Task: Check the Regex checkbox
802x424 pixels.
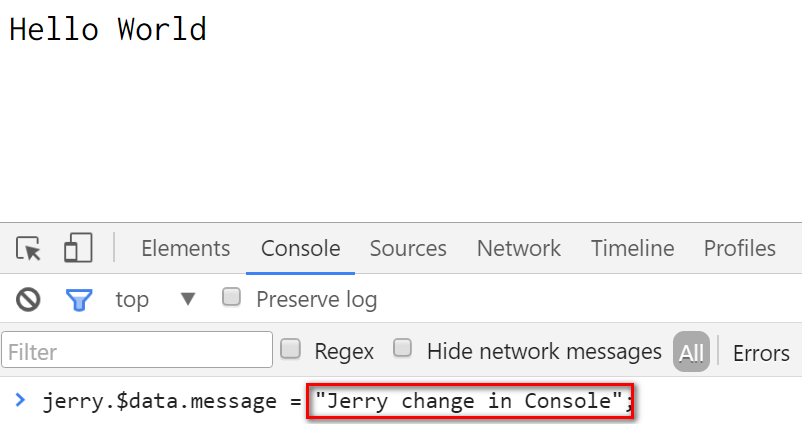Action: pyautogui.click(x=291, y=349)
